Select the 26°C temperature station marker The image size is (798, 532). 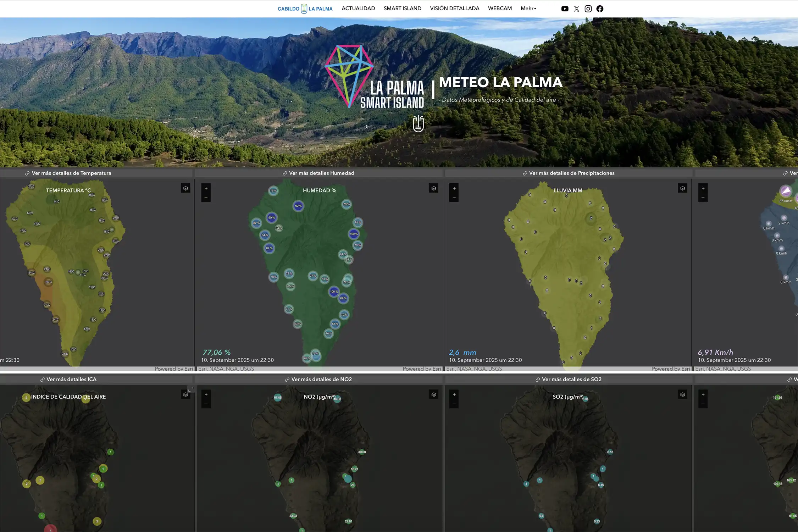[x=48, y=282]
